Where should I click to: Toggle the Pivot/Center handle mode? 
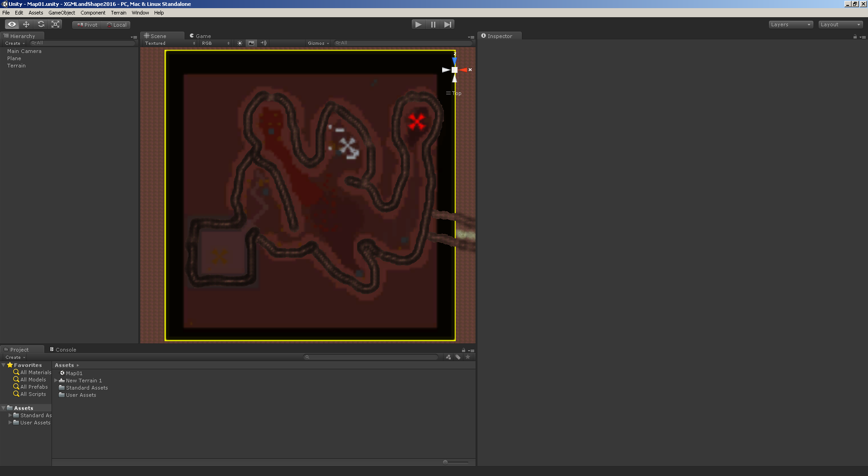click(87, 25)
